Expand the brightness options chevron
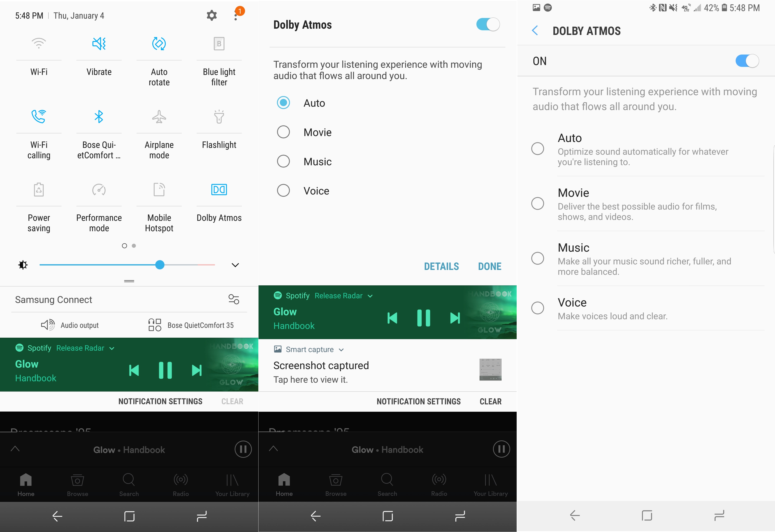 pyautogui.click(x=235, y=265)
